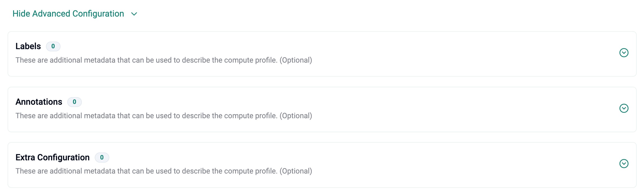Image resolution: width=644 pixels, height=196 pixels.
Task: Click the Extra Configuration count badge
Action: pyautogui.click(x=102, y=158)
